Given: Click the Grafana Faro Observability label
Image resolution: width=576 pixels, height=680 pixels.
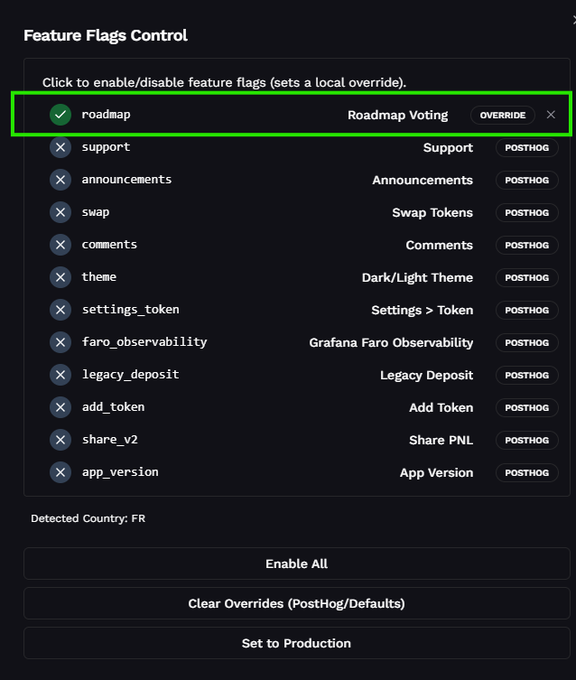Looking at the screenshot, I should (x=391, y=343).
